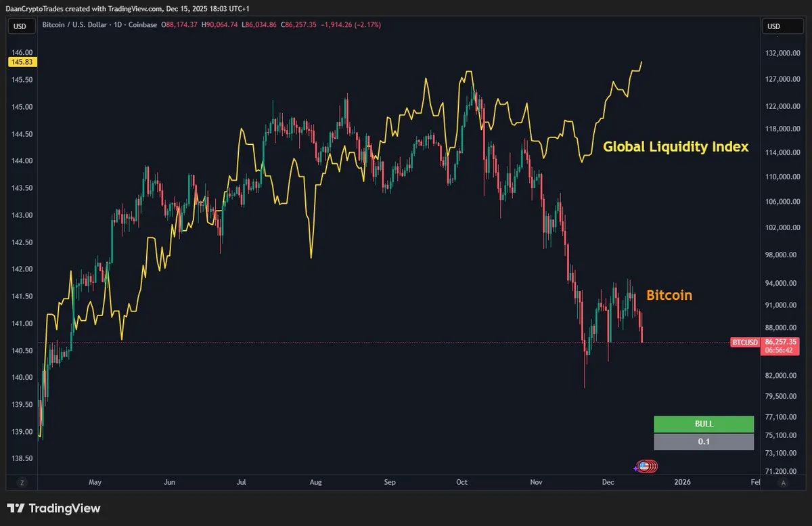The height and width of the screenshot is (526, 812).
Task: Click the yellow 145.83 liquidity price label
Action: pos(21,62)
